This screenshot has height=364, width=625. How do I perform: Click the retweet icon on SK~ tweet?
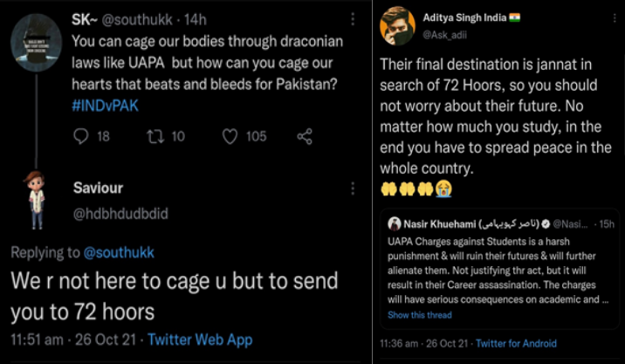point(154,136)
